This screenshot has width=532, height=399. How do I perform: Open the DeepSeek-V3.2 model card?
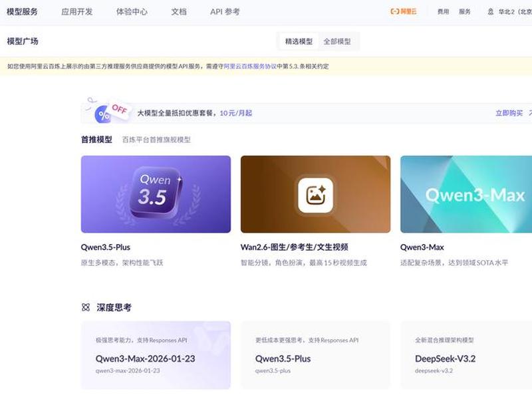[x=466, y=355]
